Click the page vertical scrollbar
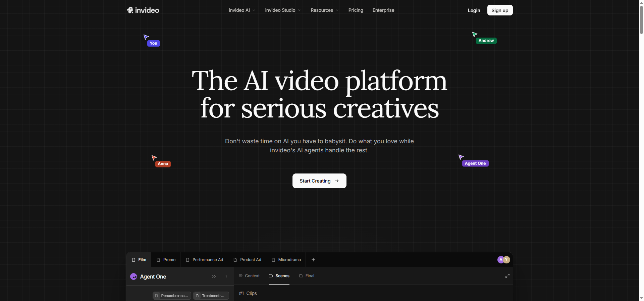The height and width of the screenshot is (301, 644). click(x=641, y=20)
